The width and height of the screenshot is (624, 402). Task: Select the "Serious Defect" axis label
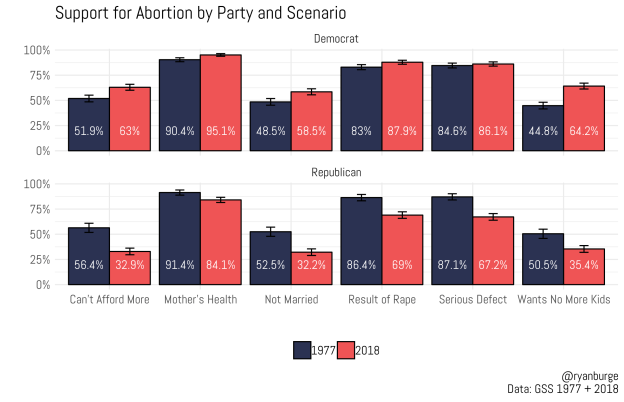coord(472,299)
